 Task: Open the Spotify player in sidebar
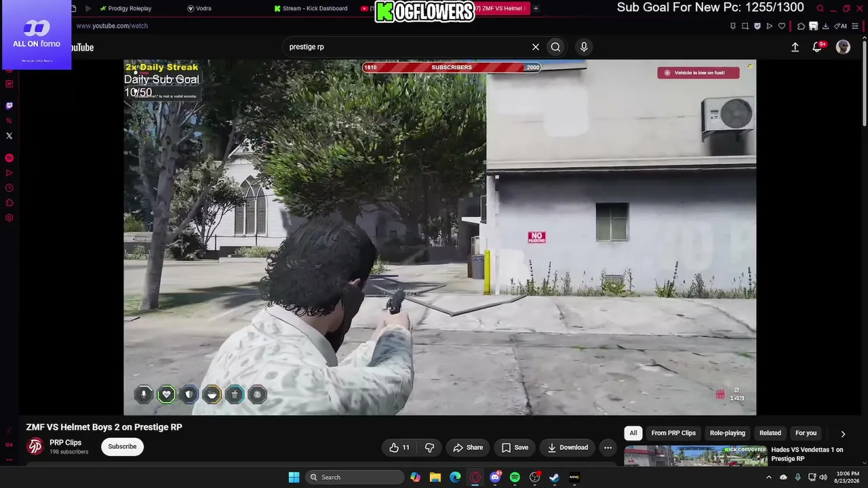coord(9,158)
